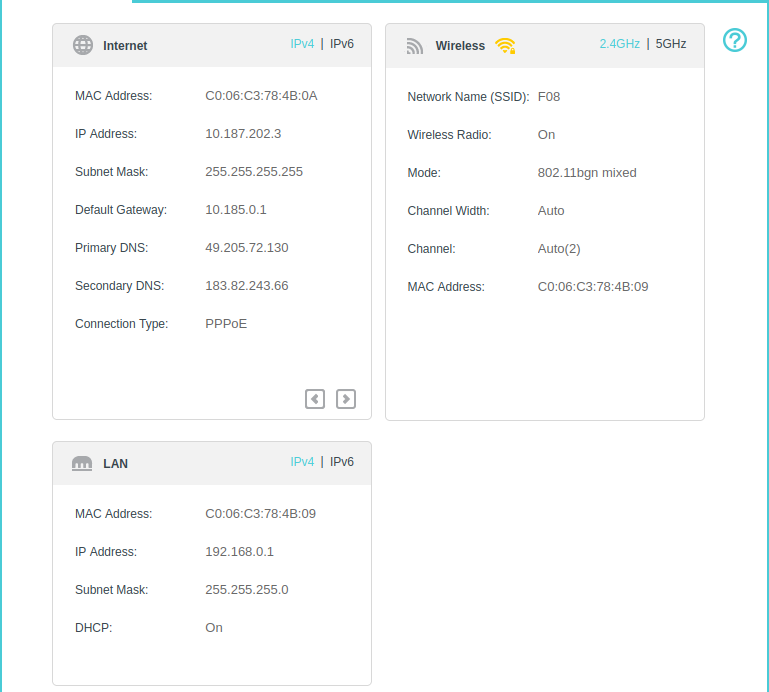The height and width of the screenshot is (692, 769).
Task: Click the yellow Wi-Fi lock icon
Action: click(505, 45)
